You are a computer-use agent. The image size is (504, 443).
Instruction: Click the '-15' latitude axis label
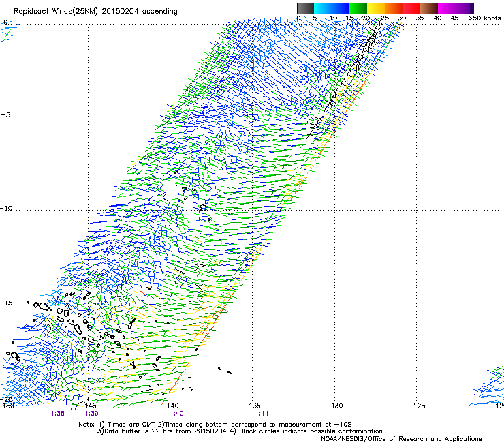(6, 303)
